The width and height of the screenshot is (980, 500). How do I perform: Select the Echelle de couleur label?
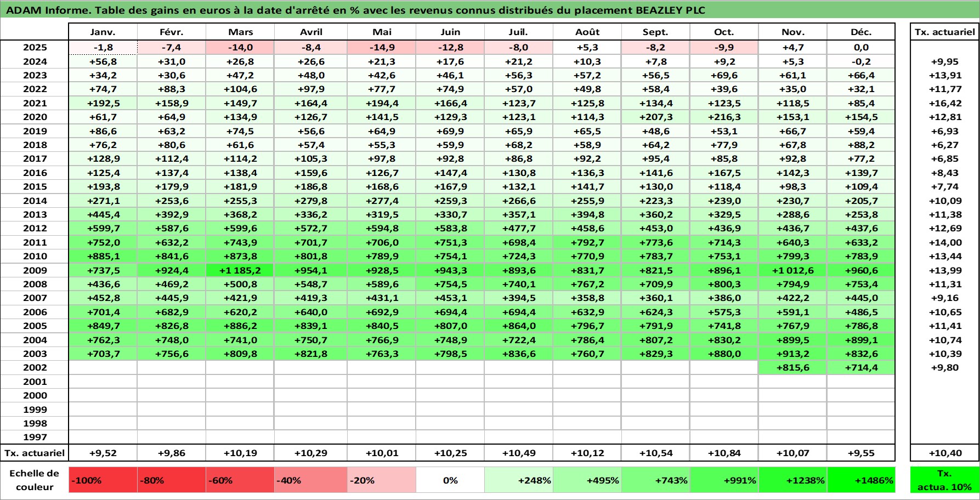tap(35, 480)
